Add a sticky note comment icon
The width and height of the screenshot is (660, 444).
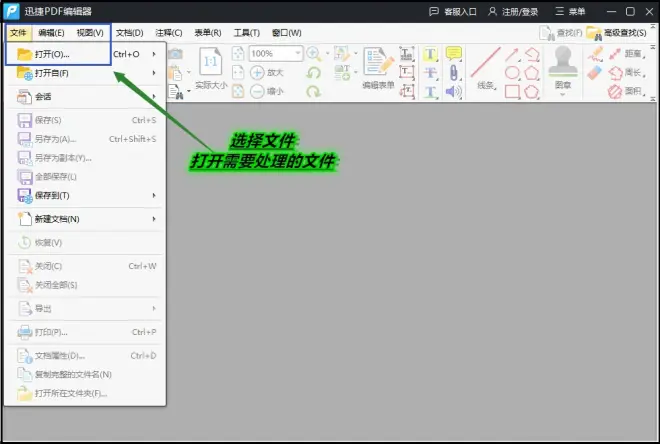454,53
